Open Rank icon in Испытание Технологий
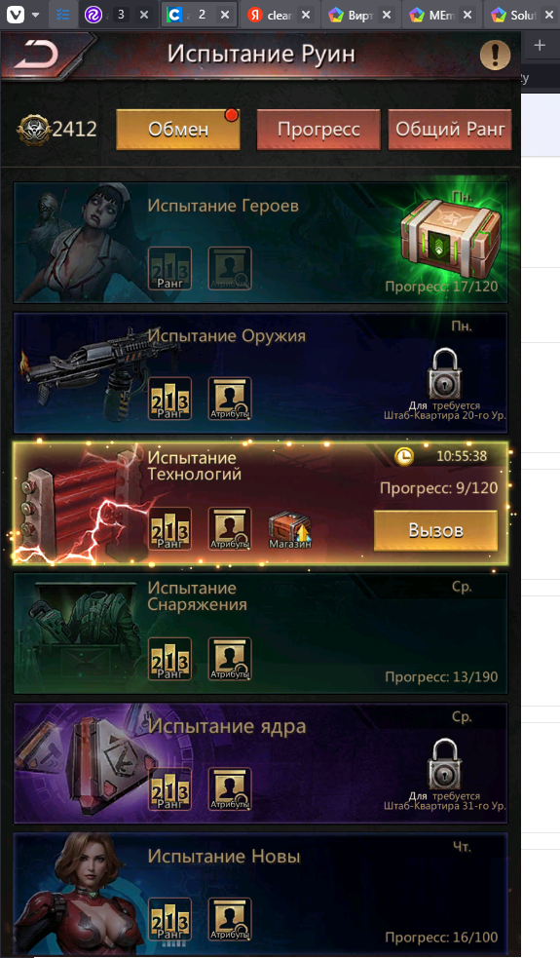The height and width of the screenshot is (958, 560). click(x=169, y=528)
